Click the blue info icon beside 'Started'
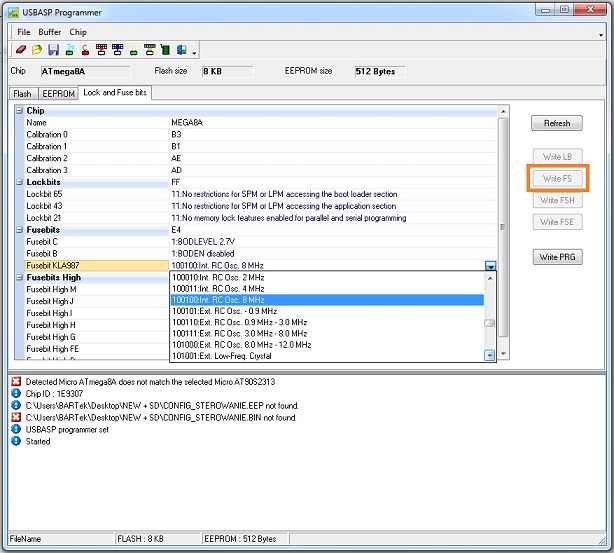The height and width of the screenshot is (553, 614). (16, 441)
